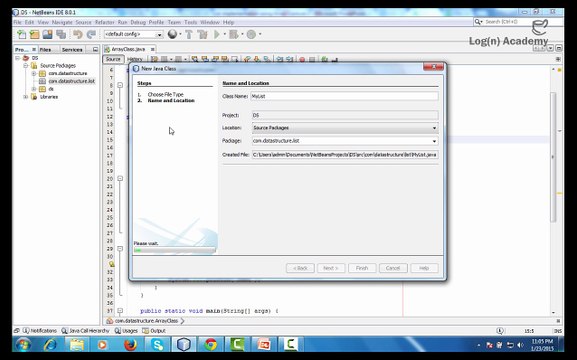Screen dimensions: 577x360
Task: Click the Debug Project icon
Action: pos(234,35)
